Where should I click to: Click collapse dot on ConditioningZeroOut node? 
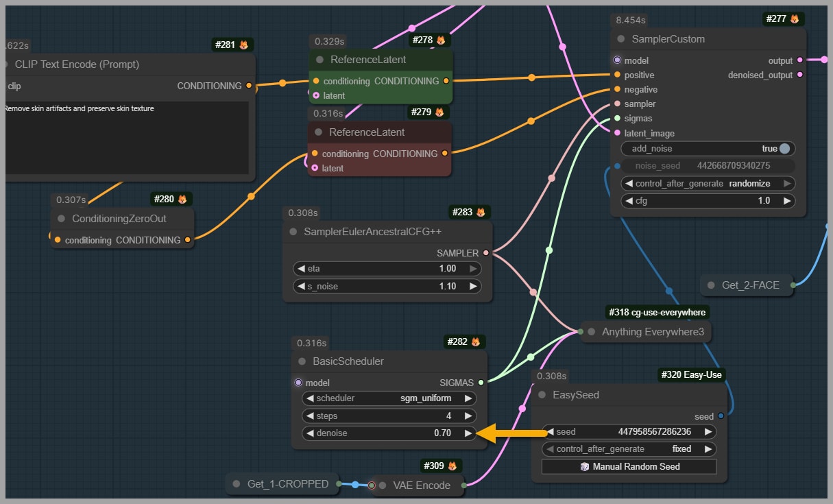click(x=62, y=219)
